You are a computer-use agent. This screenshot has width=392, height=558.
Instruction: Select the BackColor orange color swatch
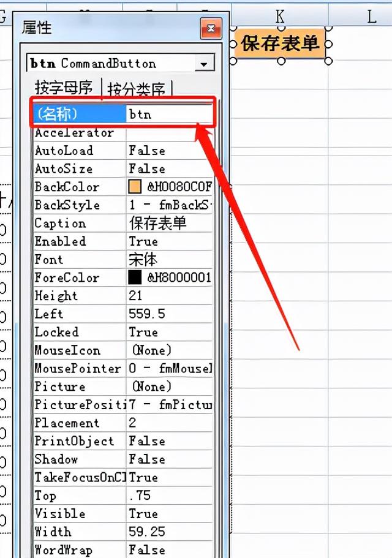tap(135, 187)
